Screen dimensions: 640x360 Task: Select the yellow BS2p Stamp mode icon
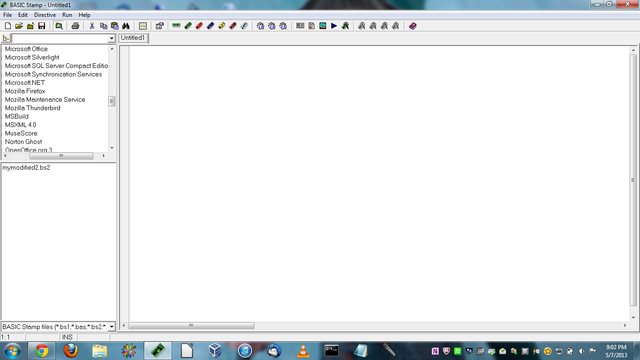[222, 26]
